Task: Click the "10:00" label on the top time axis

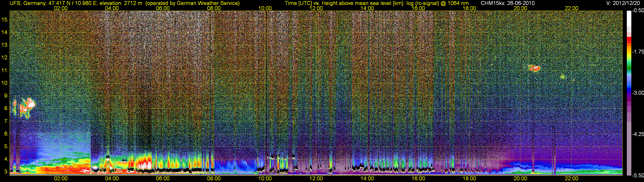Action: pyautogui.click(x=265, y=8)
